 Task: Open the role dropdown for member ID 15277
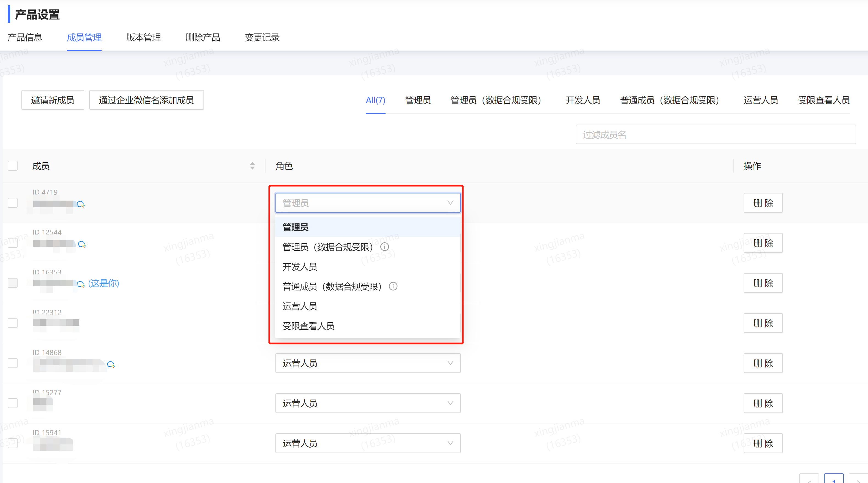(x=368, y=403)
